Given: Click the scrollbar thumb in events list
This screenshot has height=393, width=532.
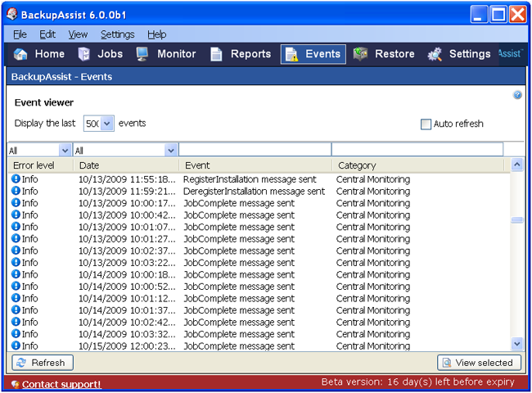Looking at the screenshot, I should [516, 220].
